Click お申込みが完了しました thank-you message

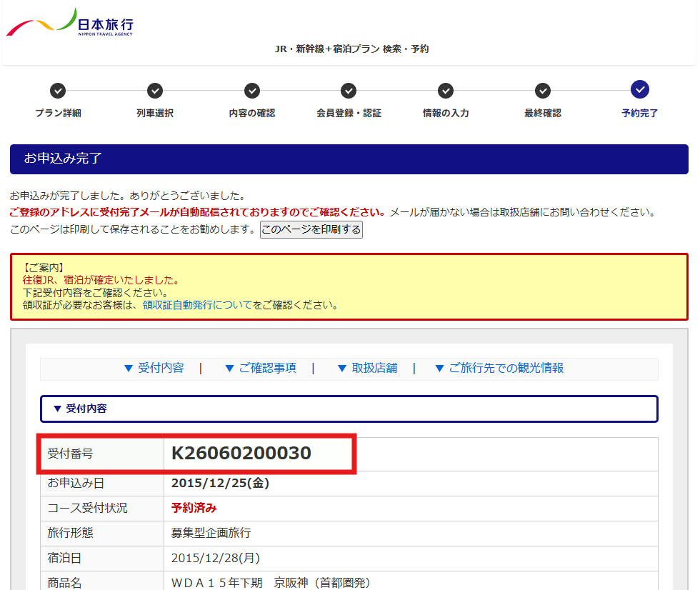pos(128,196)
